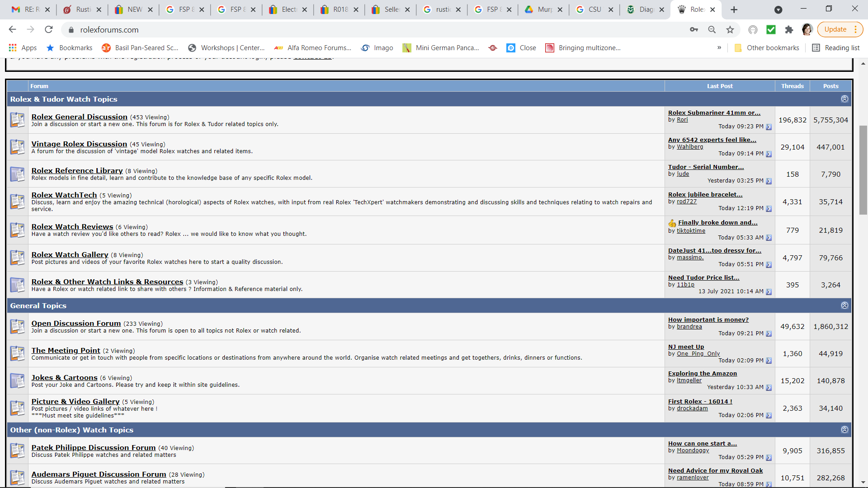Click the forum status icon for Rolex General Discussion
The height and width of the screenshot is (488, 868).
click(x=18, y=120)
